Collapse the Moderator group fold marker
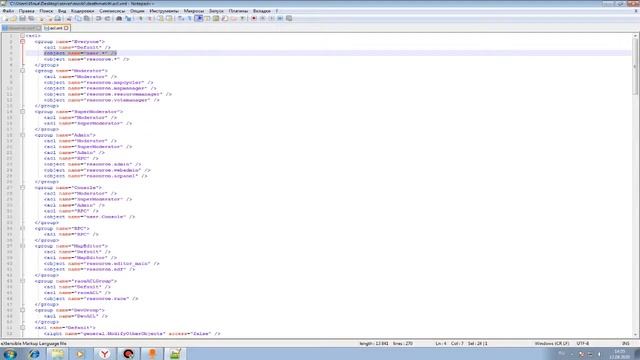The height and width of the screenshot is (360, 640). tap(22, 71)
